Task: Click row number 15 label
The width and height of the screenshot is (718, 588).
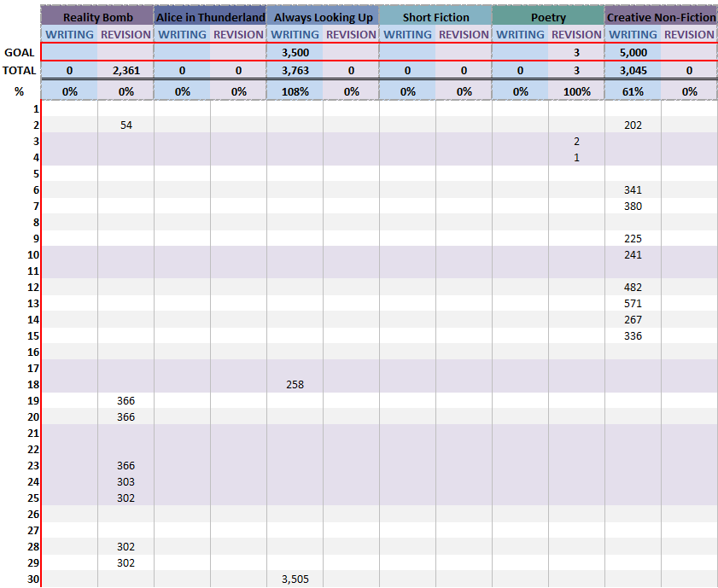Action: [x=32, y=335]
